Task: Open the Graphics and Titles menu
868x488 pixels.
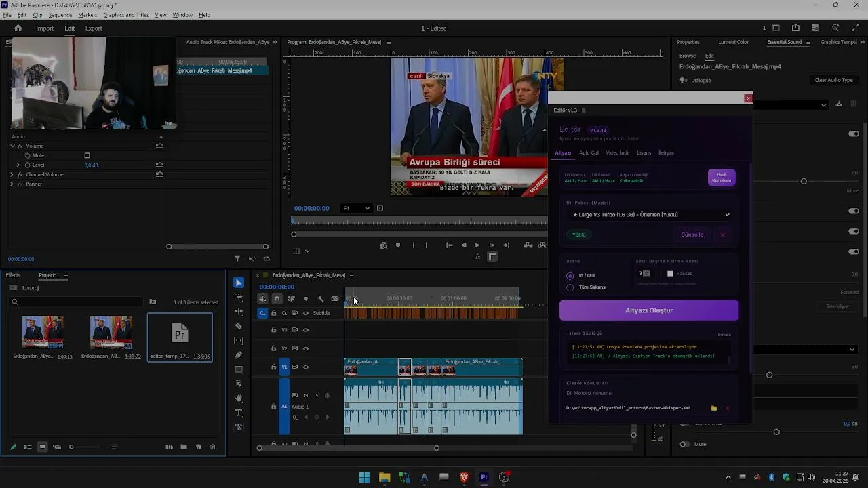Action: pyautogui.click(x=126, y=15)
